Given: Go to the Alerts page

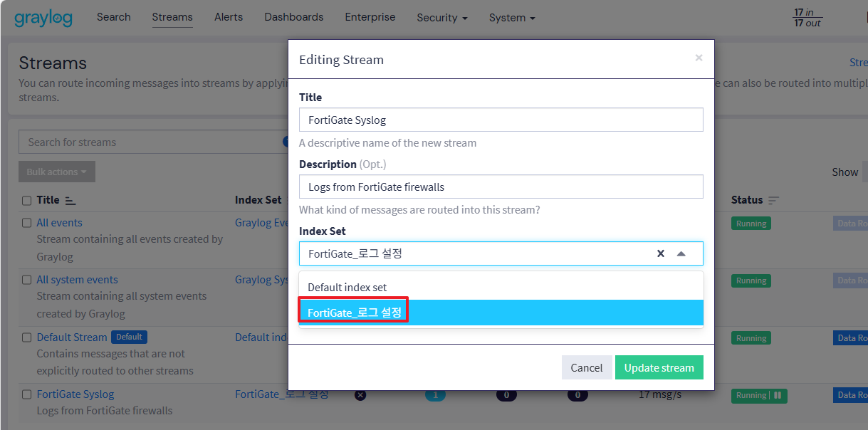Looking at the screenshot, I should coord(229,17).
